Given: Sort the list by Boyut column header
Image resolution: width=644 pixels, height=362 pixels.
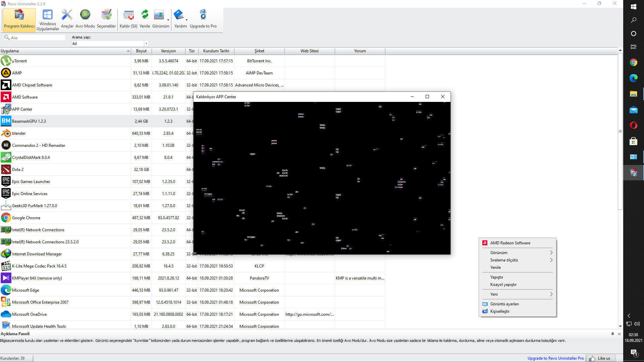Looking at the screenshot, I should click(141, 51).
